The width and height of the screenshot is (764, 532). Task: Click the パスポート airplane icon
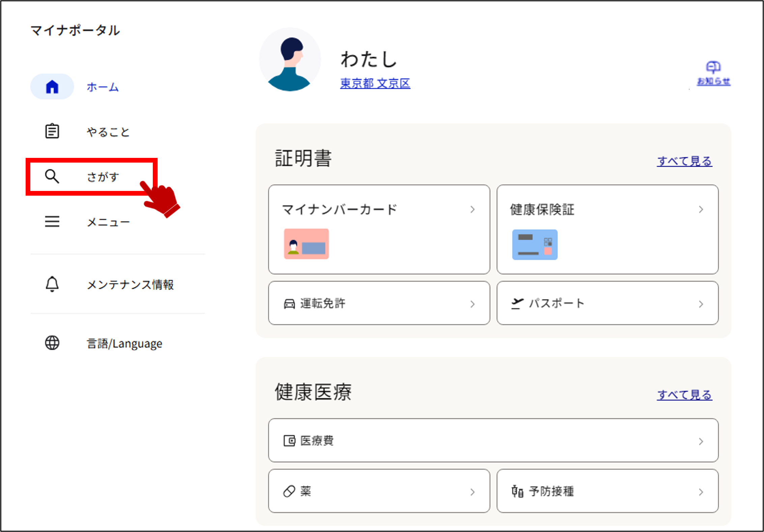tap(517, 304)
